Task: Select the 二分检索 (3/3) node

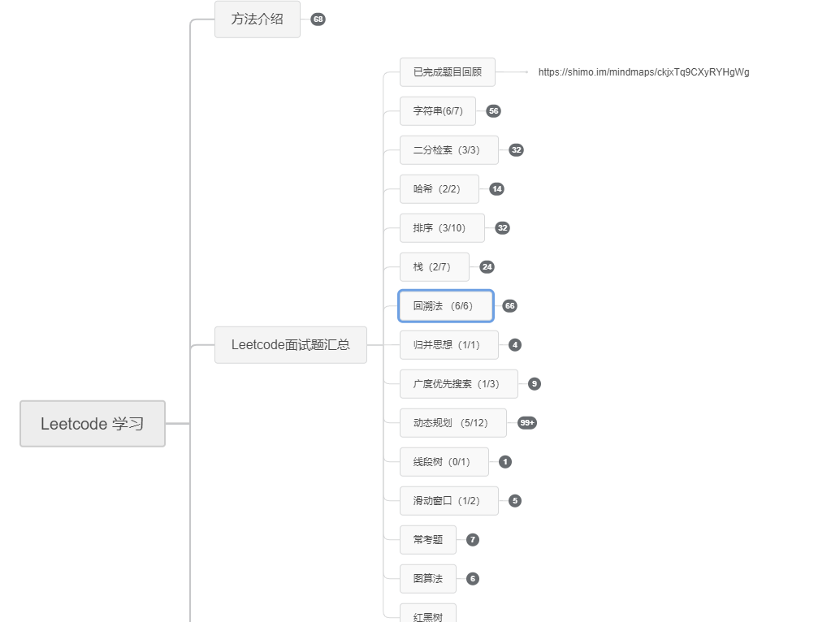Action: click(x=449, y=150)
